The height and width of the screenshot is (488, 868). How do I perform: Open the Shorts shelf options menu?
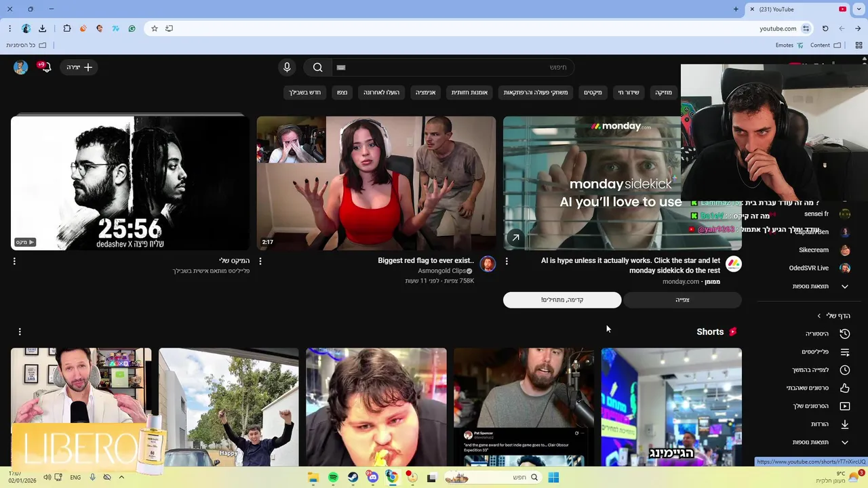[x=20, y=331]
